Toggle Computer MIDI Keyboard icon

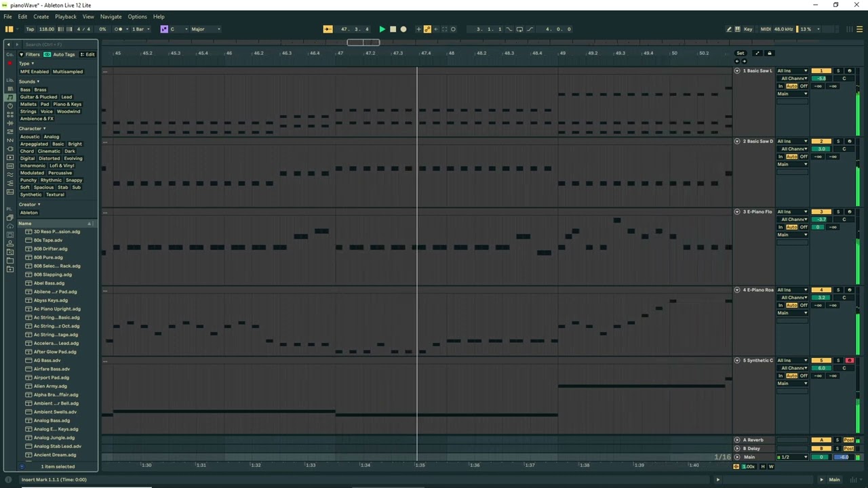tap(738, 29)
